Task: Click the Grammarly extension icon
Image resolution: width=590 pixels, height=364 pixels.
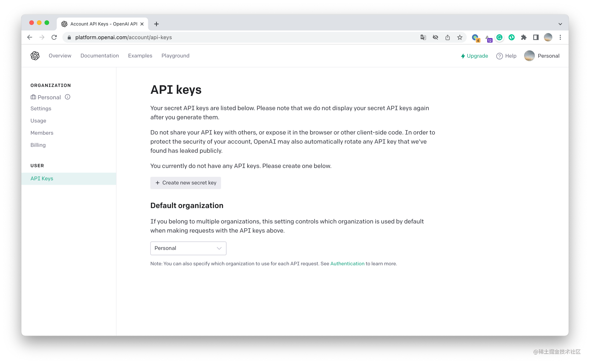Action: 499,37
